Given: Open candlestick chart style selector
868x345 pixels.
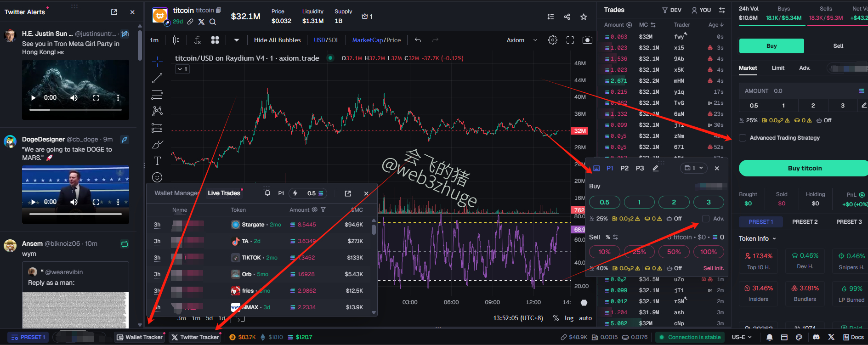Looking at the screenshot, I should [x=176, y=40].
